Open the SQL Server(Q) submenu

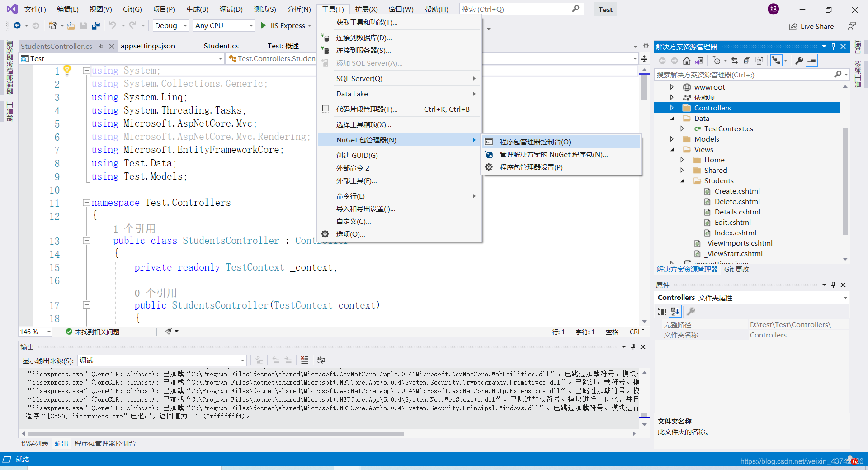pyautogui.click(x=399, y=78)
